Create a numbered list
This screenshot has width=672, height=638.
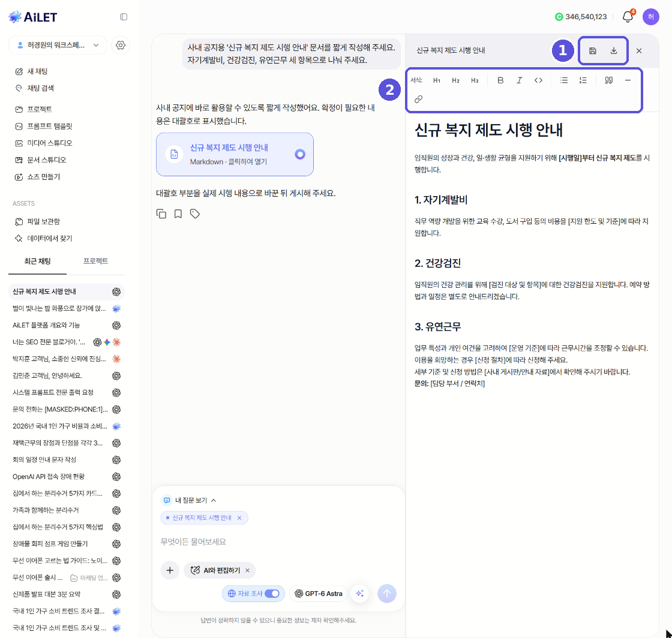coord(583,80)
